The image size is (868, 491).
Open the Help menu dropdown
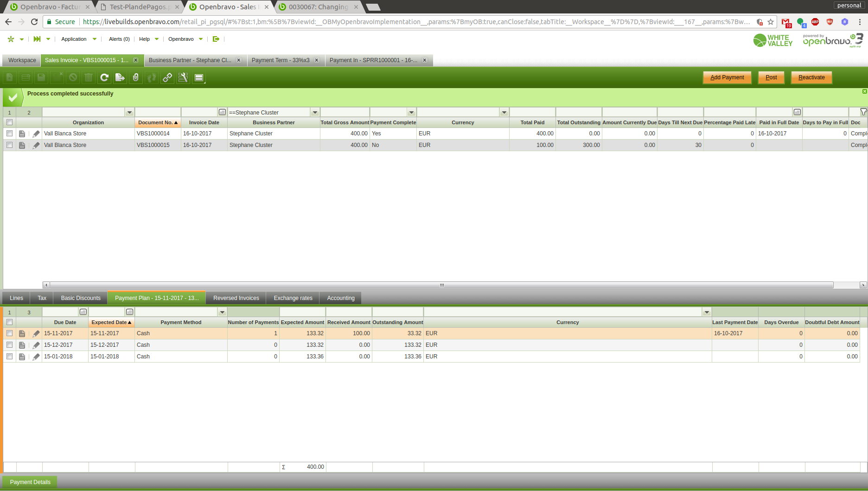pos(149,39)
